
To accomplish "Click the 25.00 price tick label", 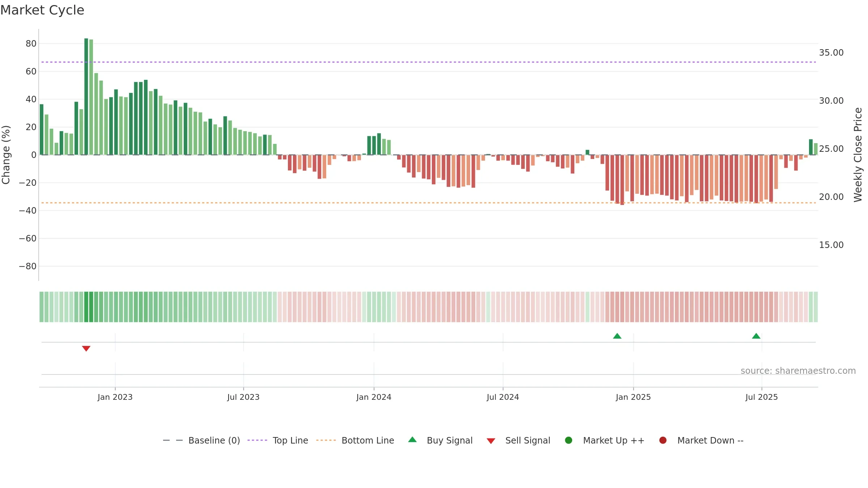I will point(831,149).
